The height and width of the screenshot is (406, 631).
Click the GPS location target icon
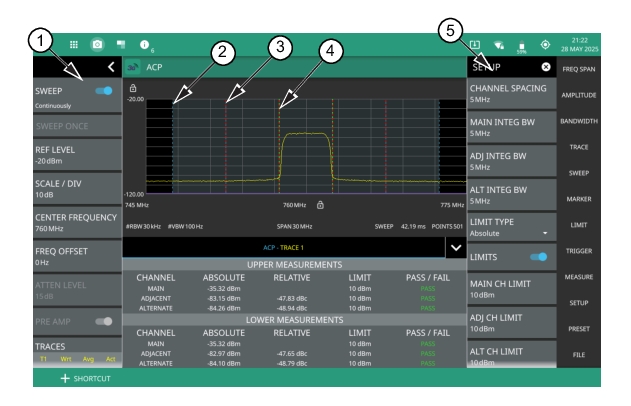point(545,46)
